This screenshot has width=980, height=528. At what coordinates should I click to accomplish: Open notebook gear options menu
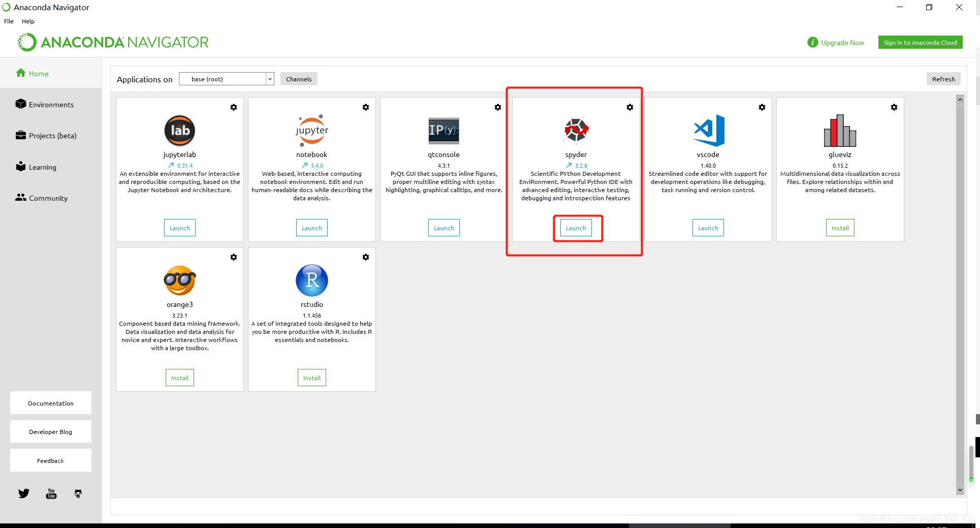click(366, 107)
